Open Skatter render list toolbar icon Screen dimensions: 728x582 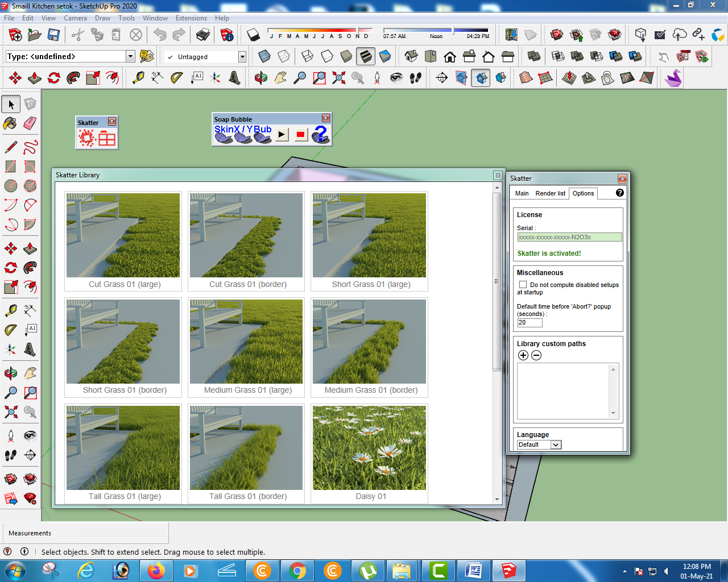click(x=107, y=138)
